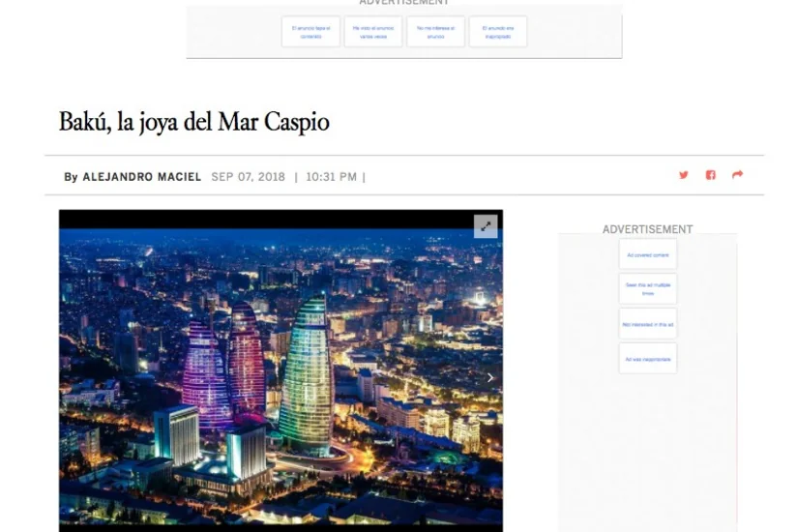This screenshot has width=797, height=532.
Task: Click the sidebar 'ADVERTISEMENT' label
Action: (x=648, y=229)
